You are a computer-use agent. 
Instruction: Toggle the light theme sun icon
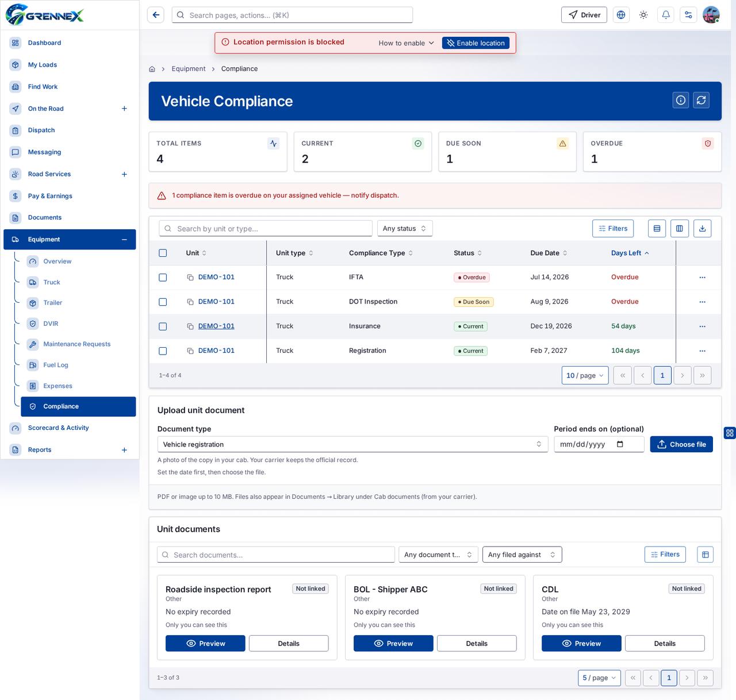[x=643, y=15]
